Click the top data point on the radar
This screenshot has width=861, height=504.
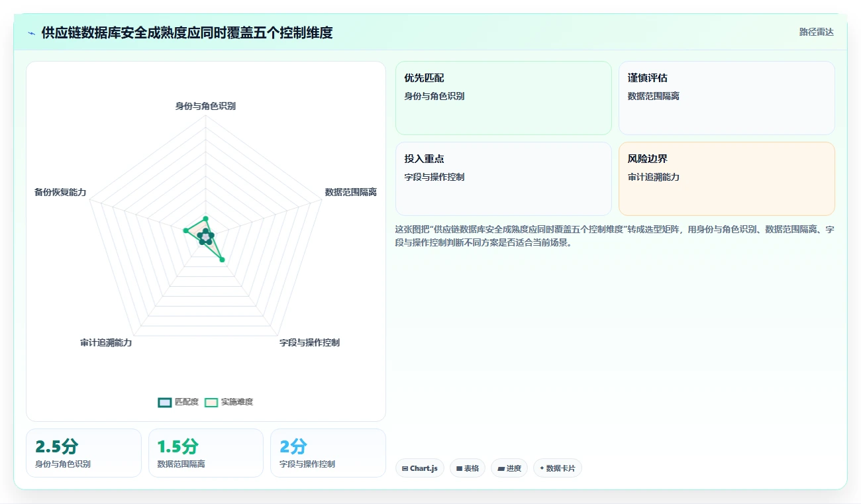click(205, 218)
